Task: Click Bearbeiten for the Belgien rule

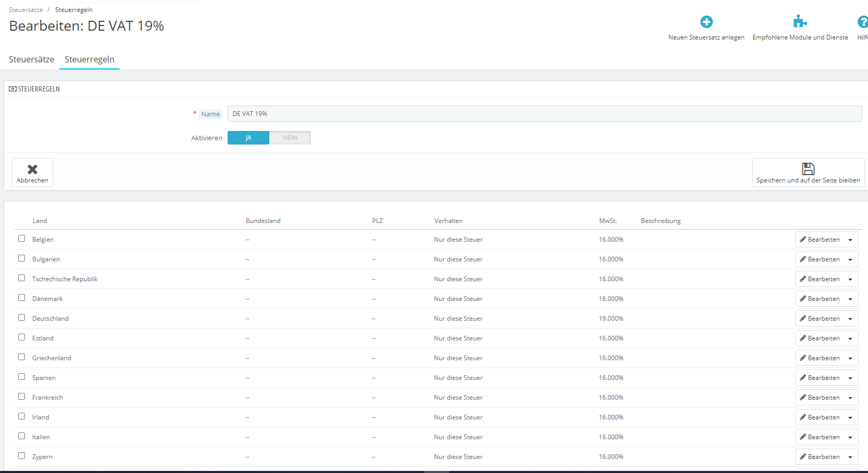Action: click(820, 240)
